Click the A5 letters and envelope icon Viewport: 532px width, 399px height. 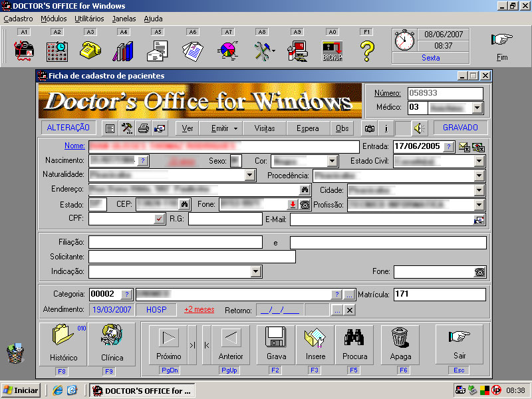pos(158,51)
